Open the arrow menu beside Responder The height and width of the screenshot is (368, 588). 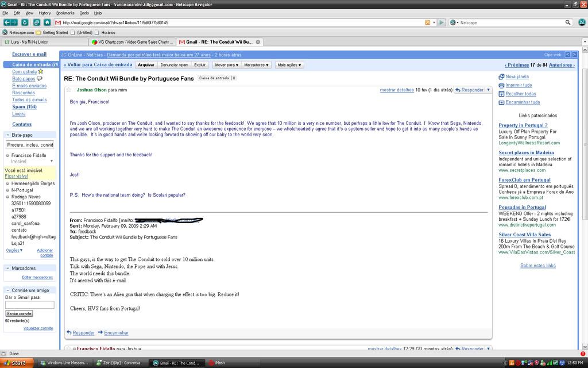489,90
